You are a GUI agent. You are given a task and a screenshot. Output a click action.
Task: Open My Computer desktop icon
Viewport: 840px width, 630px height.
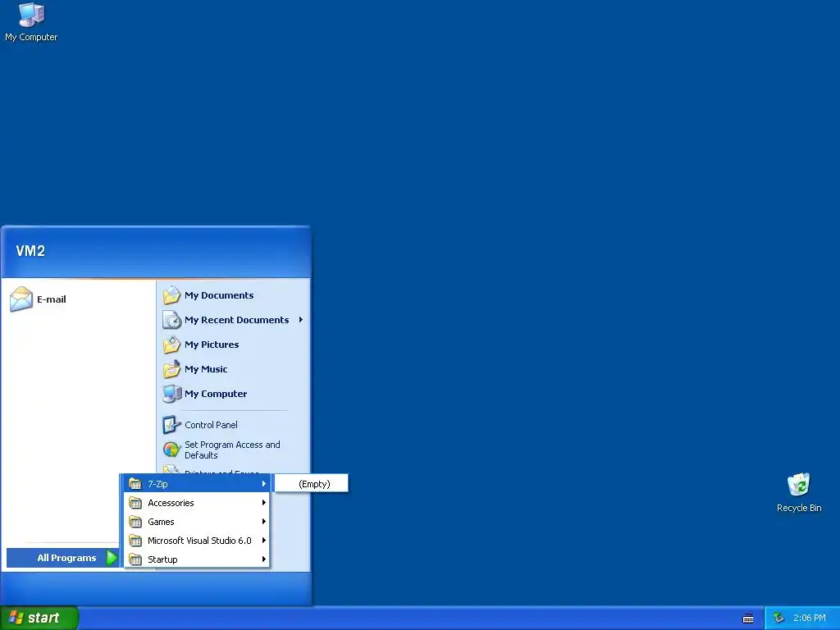31,22
